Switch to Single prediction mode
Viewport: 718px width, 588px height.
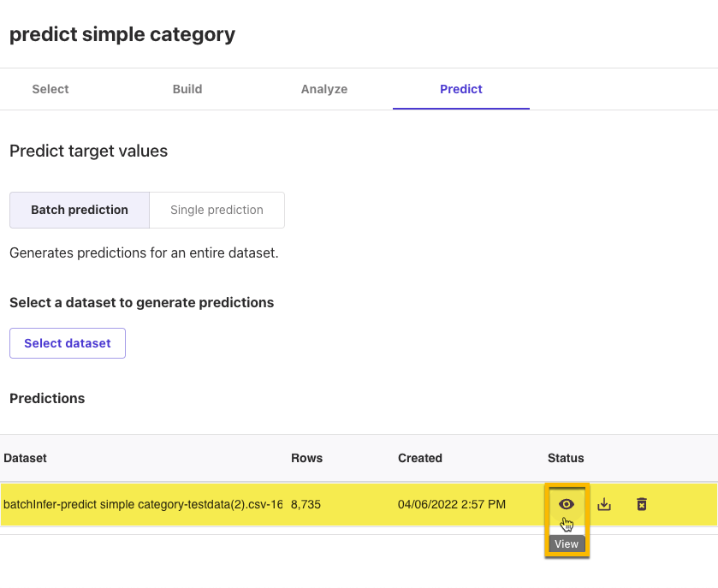(217, 210)
